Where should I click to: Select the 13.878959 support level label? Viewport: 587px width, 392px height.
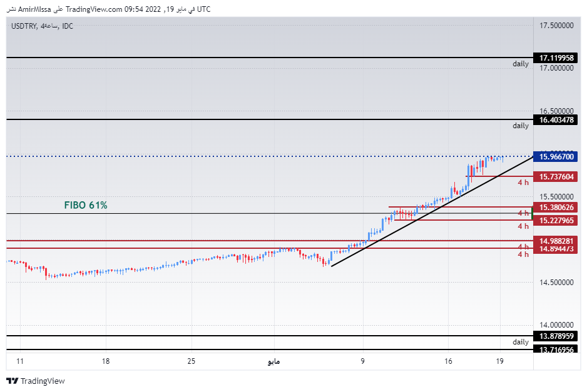click(x=556, y=336)
